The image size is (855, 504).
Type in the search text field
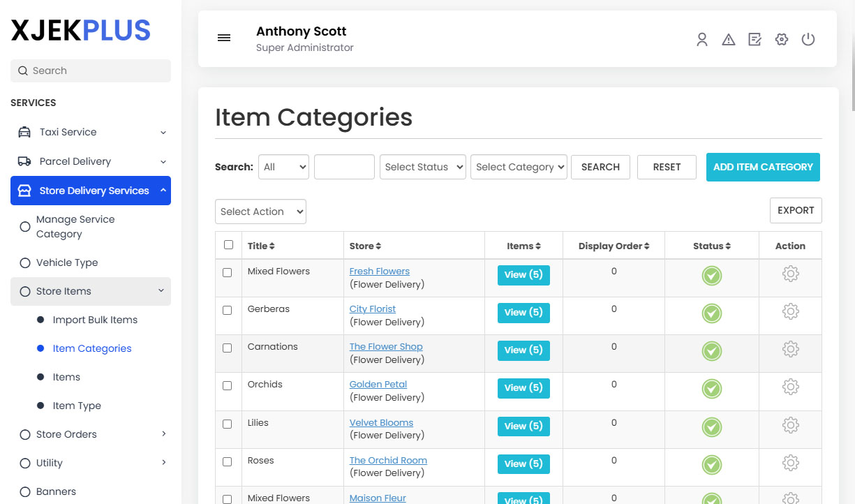click(344, 167)
